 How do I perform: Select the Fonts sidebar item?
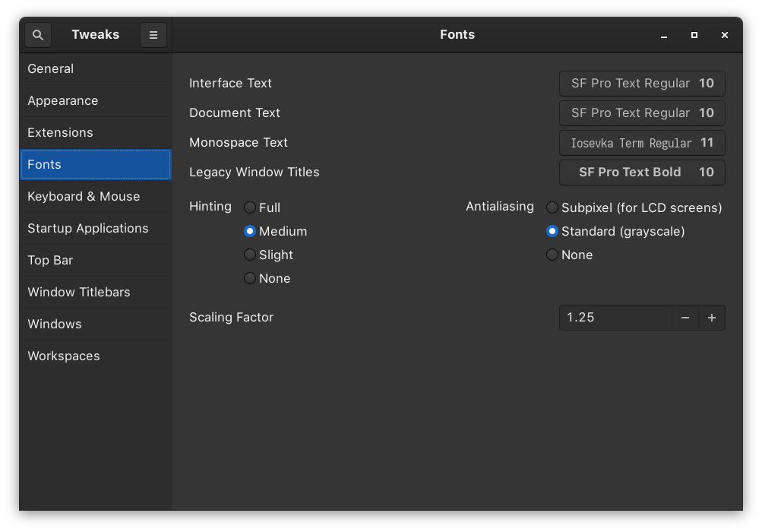[x=96, y=164]
